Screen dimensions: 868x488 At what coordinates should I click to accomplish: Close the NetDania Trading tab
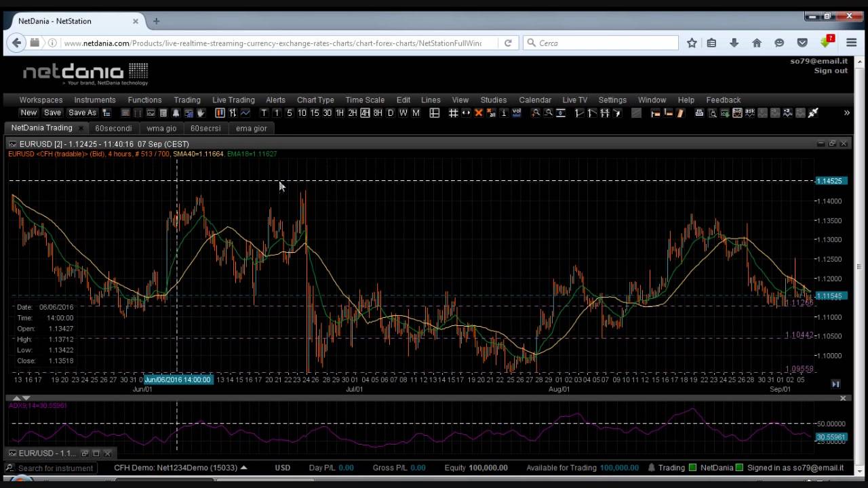tap(81, 128)
